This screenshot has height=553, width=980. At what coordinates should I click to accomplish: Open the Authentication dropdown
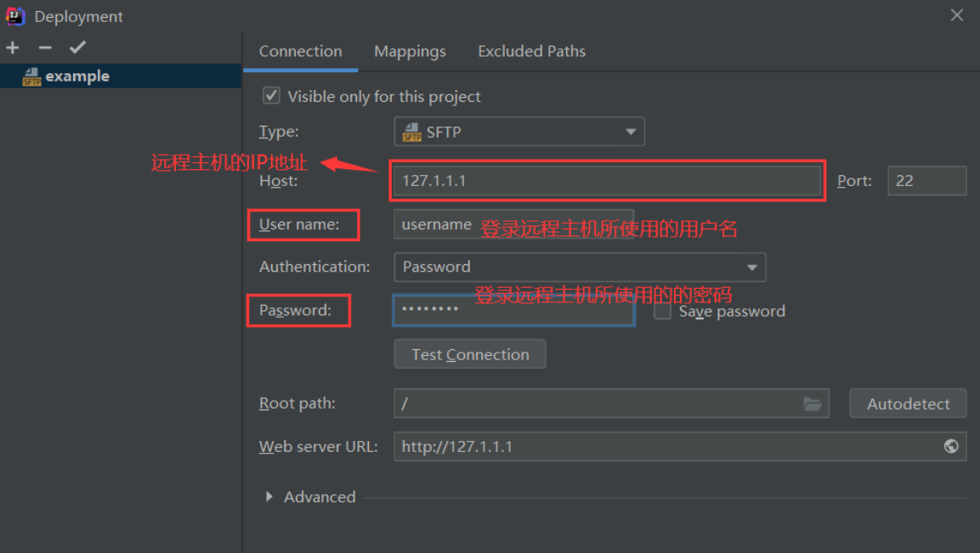pos(751,267)
